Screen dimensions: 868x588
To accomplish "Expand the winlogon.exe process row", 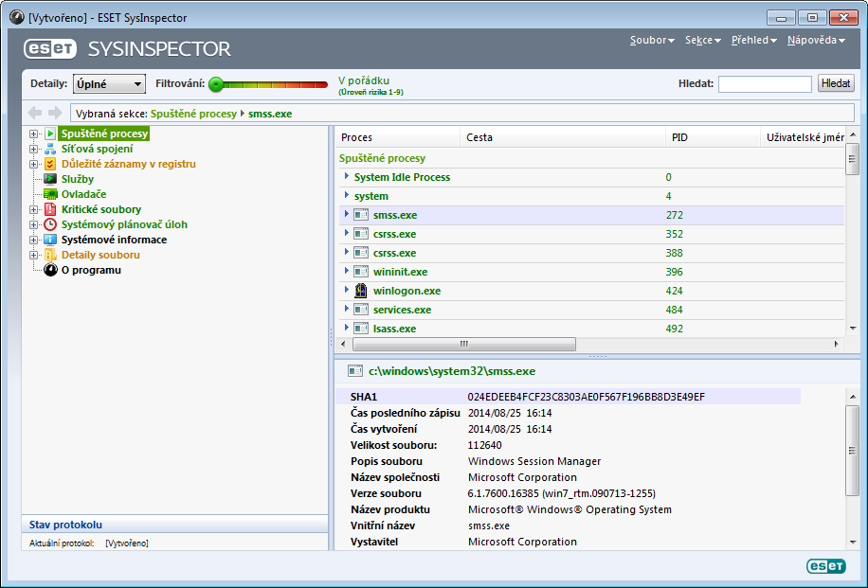I will coord(347,290).
